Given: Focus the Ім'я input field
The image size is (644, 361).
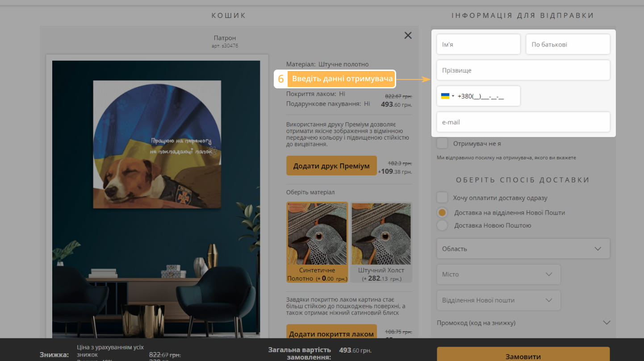Looking at the screenshot, I should pyautogui.click(x=478, y=45).
